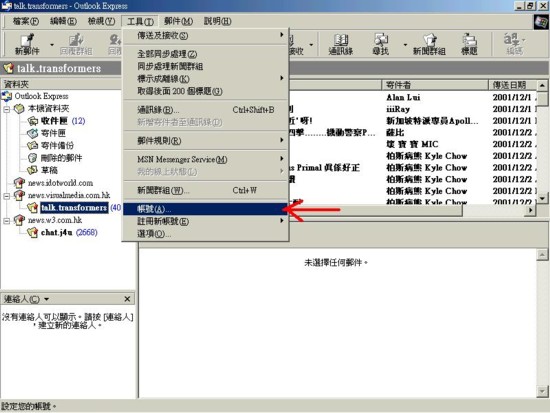Select the 收件匣 inbox folder

pos(54,121)
